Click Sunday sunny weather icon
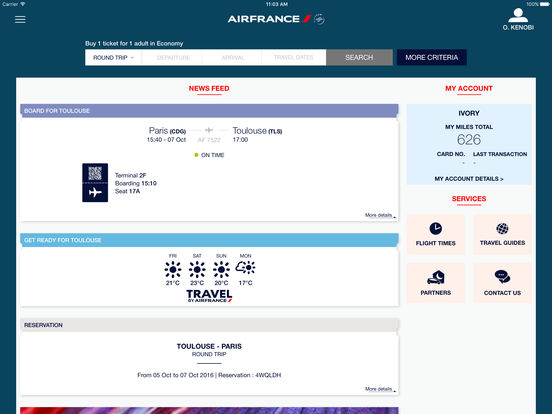The height and width of the screenshot is (414, 552). (221, 270)
